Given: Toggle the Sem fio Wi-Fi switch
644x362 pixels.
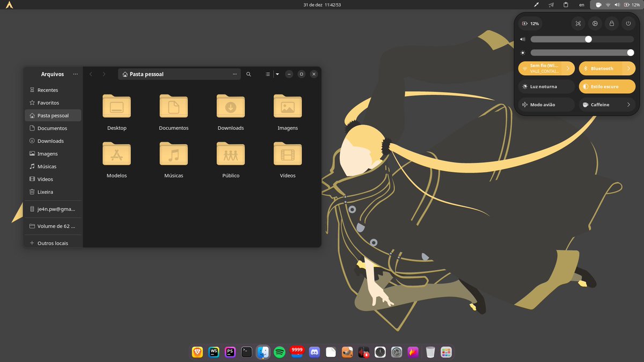Looking at the screenshot, I should pyautogui.click(x=541, y=69).
